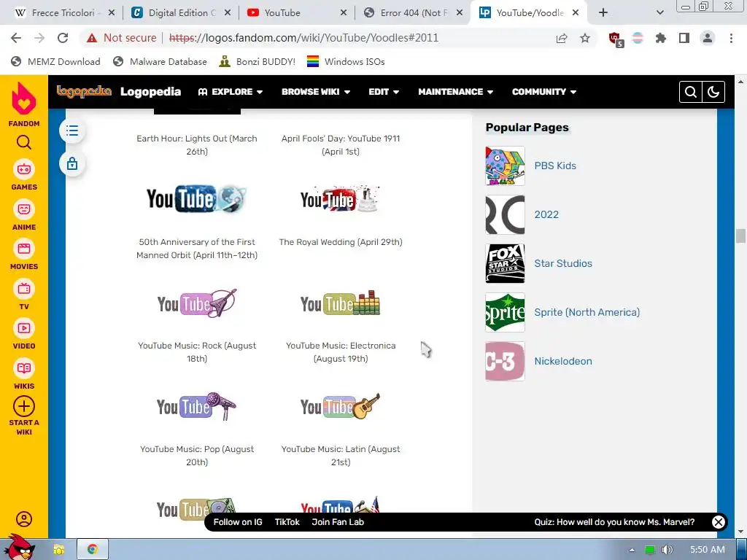Click Join Fan Lab link
This screenshot has height=560, width=747.
[x=338, y=522]
